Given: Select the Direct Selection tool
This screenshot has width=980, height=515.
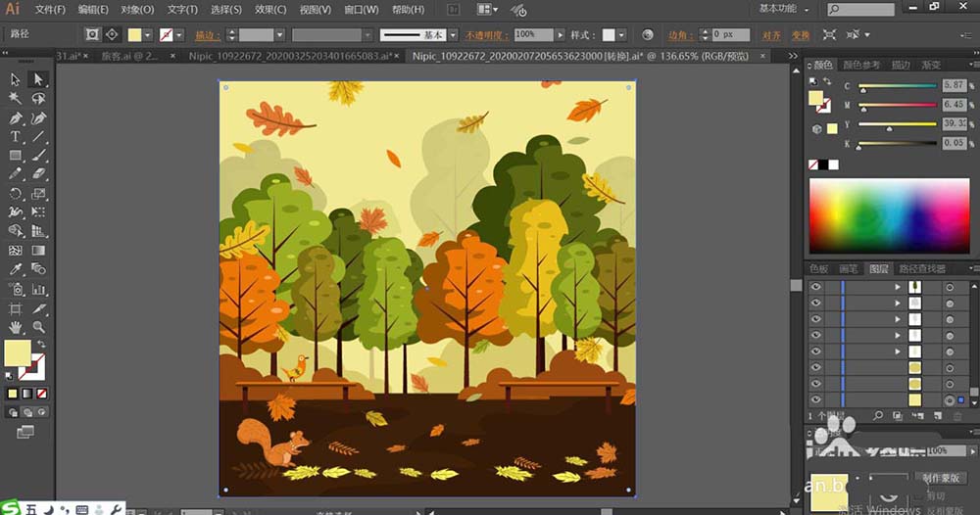Looking at the screenshot, I should (x=38, y=79).
